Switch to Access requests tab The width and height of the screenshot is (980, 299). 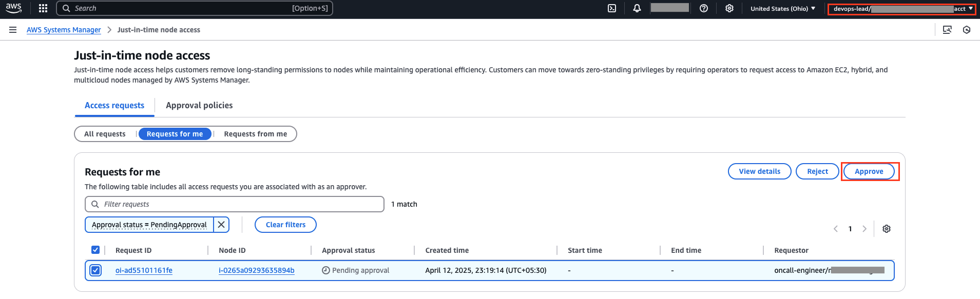point(114,105)
